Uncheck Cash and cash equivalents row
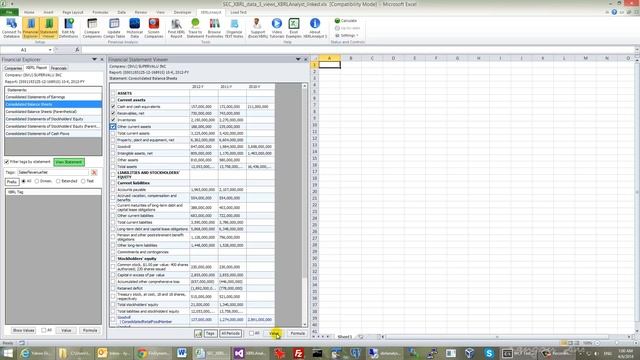Screen dimensions: 640x360 coord(113,107)
